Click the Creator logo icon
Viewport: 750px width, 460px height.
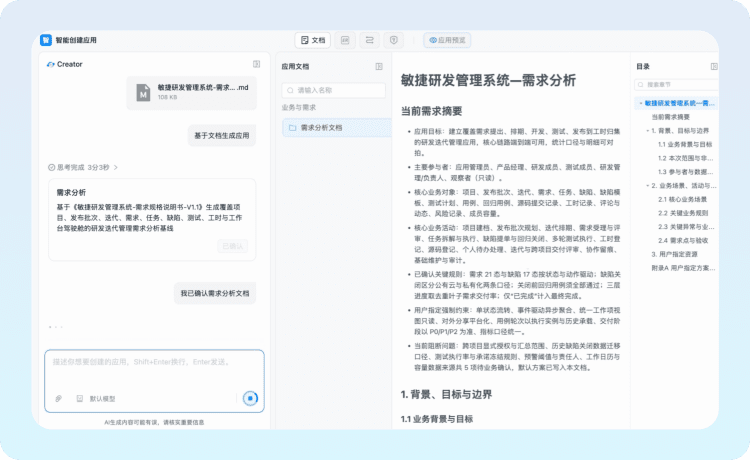click(50, 64)
